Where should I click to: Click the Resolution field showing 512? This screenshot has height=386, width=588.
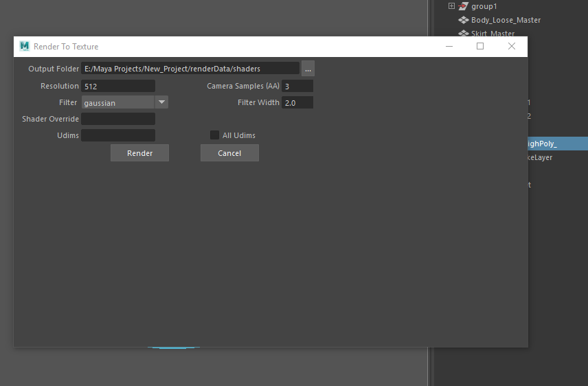pos(118,86)
